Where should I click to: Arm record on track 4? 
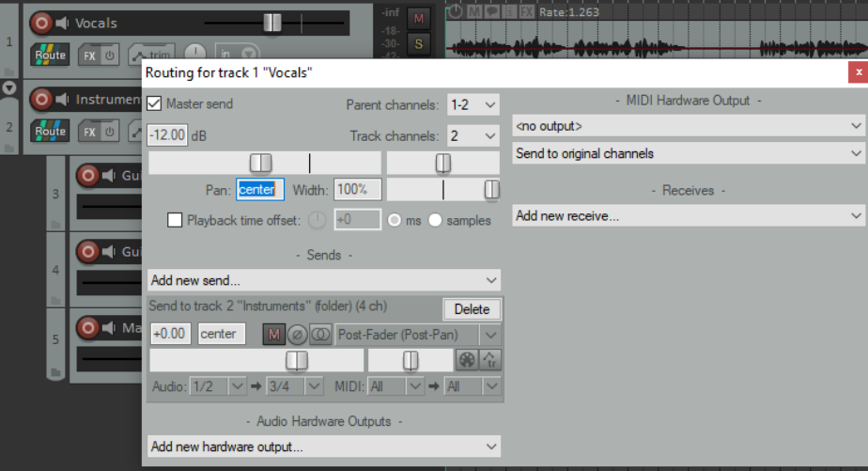pos(87,252)
